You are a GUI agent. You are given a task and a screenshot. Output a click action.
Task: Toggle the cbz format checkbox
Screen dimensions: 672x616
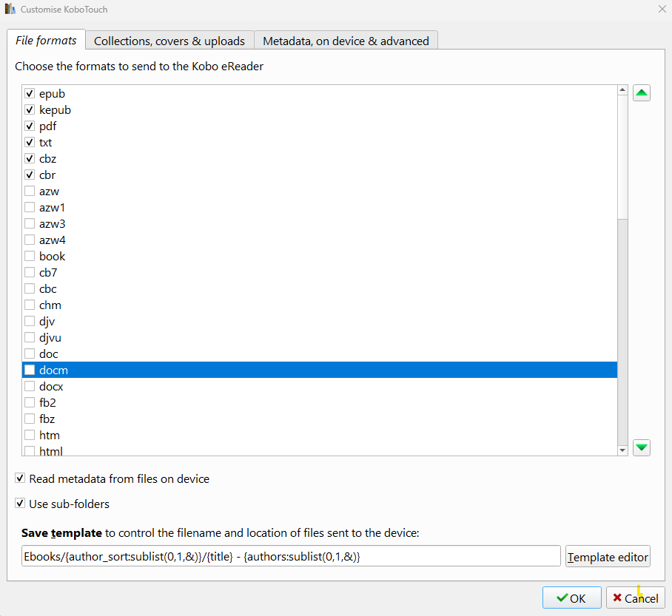point(30,158)
